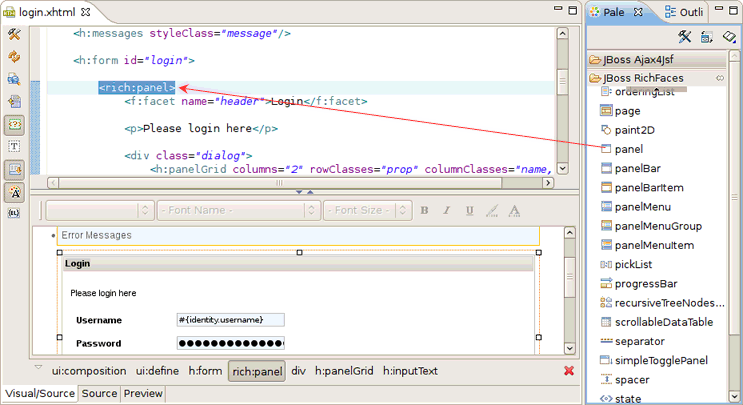Expand the JBoss Ajax4Jsf palette group
The image size is (743, 405).
pyautogui.click(x=658, y=60)
